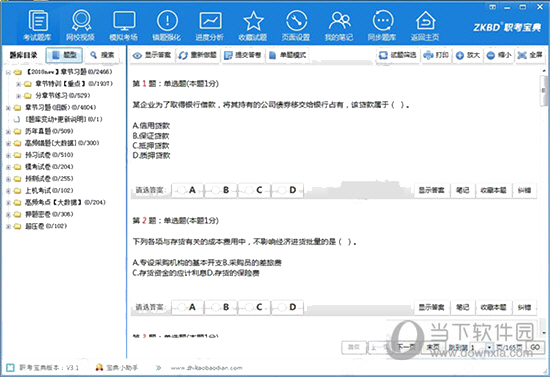
Task: Select 超压卷 tree item
Action: pyautogui.click(x=46, y=226)
